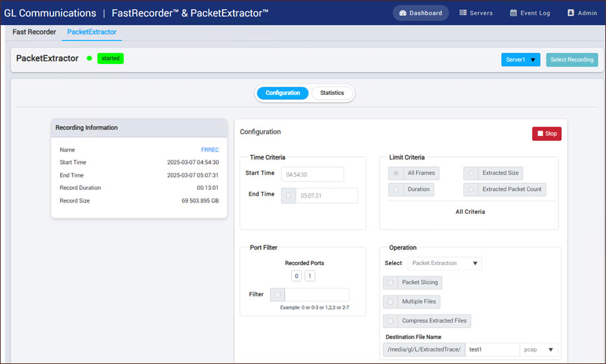Click the Start Time input field
The width and height of the screenshot is (606, 364).
pos(312,175)
